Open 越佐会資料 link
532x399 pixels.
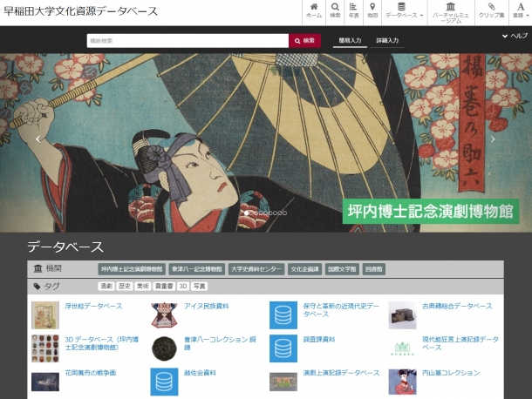click(200, 373)
